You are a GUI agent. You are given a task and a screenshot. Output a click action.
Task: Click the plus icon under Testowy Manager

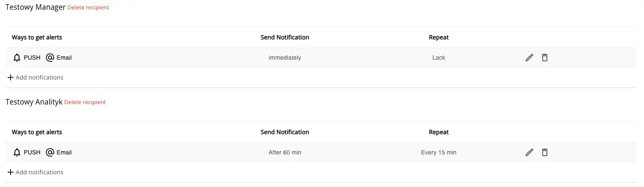click(11, 77)
